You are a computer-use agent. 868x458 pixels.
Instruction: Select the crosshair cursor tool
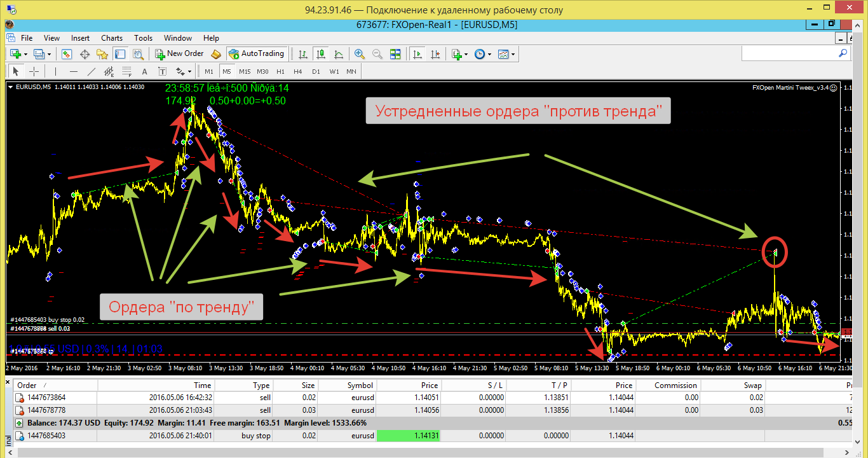[34, 71]
